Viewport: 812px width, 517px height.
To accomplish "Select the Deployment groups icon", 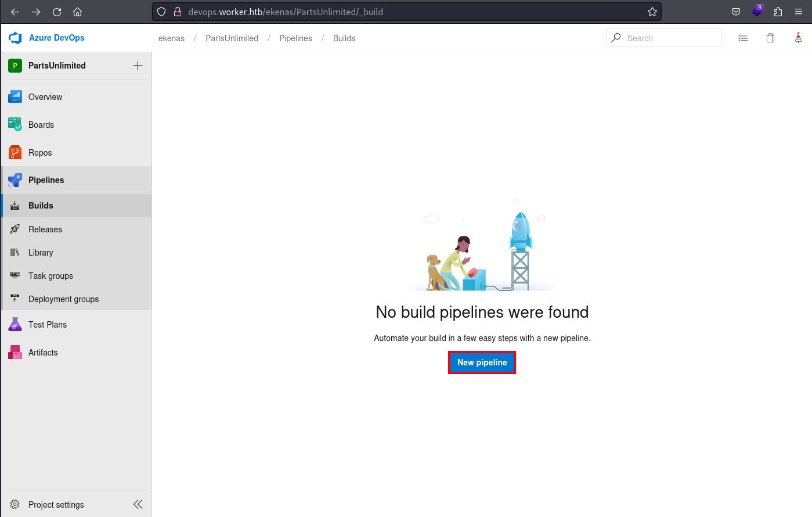I will click(15, 299).
